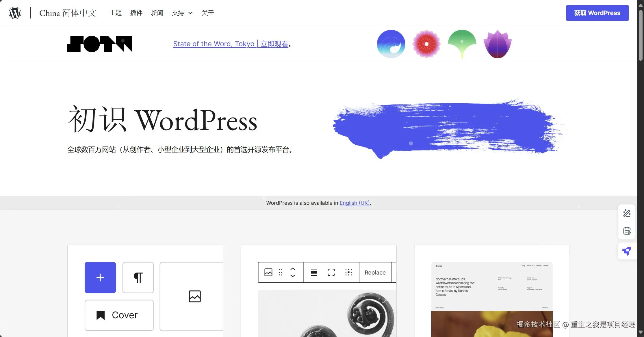Click the drag handle dots icon
Viewport: 644px width, 337px height.
pos(281,272)
